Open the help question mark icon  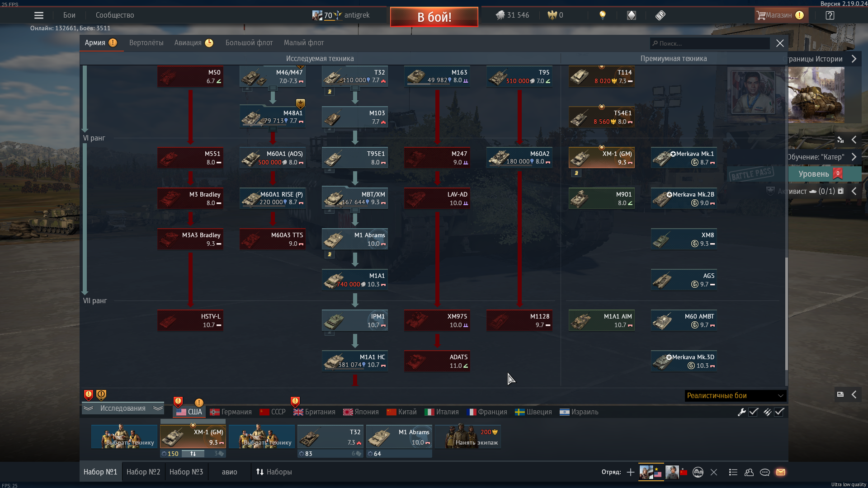click(830, 15)
